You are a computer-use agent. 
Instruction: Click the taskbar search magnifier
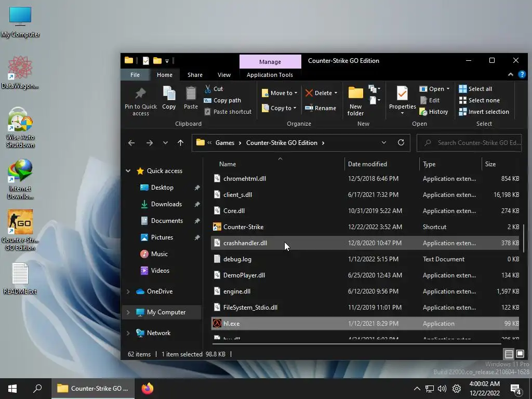coord(37,389)
